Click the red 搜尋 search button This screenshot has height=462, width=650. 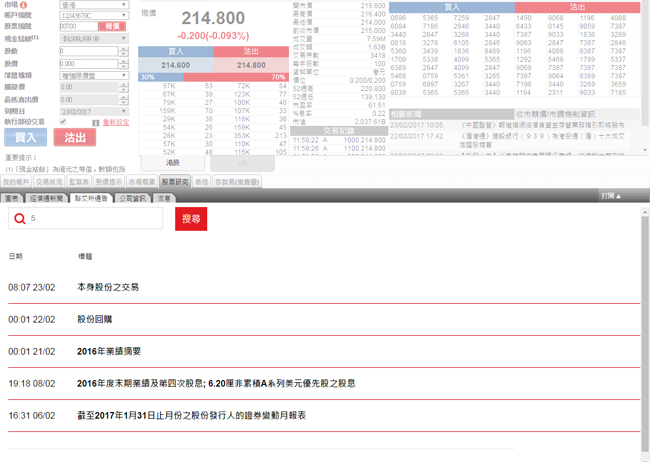coord(191,218)
